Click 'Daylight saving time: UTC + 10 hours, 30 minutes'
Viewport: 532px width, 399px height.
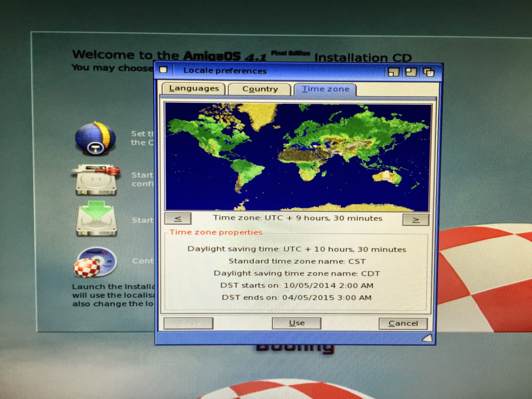(x=297, y=249)
